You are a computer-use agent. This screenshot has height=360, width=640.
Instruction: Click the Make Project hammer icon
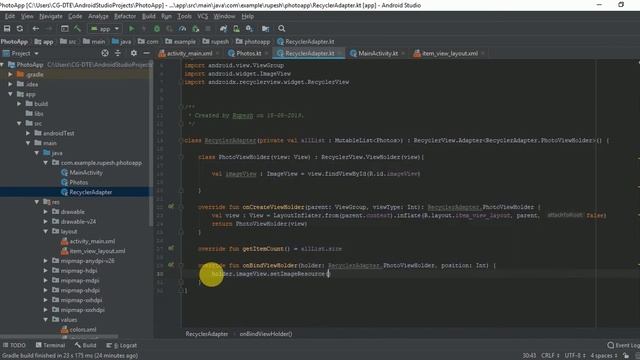point(77,29)
